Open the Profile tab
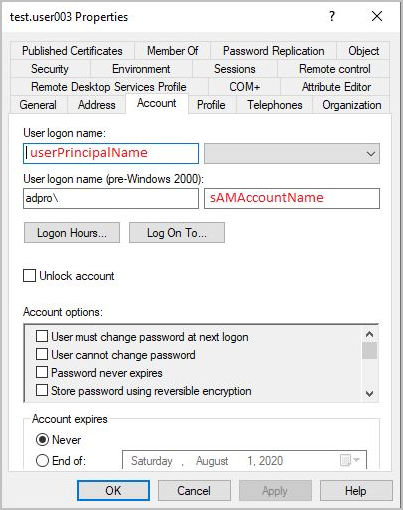The image size is (403, 510). tap(211, 105)
